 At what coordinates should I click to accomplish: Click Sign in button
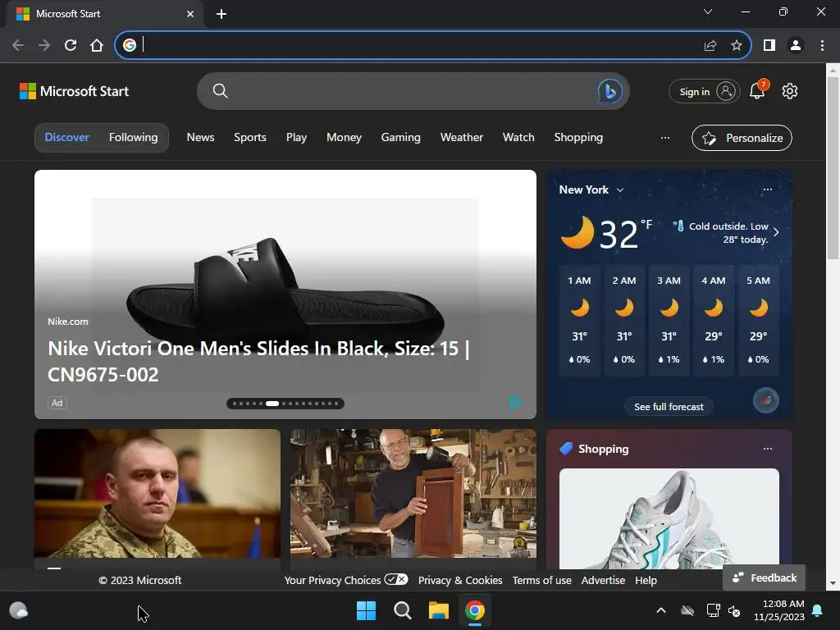coord(705,92)
